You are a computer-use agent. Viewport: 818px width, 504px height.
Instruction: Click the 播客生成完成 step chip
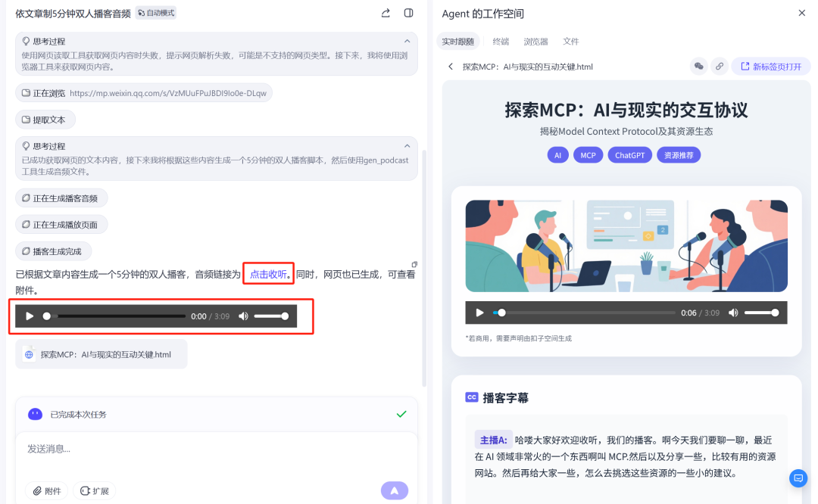(x=53, y=251)
